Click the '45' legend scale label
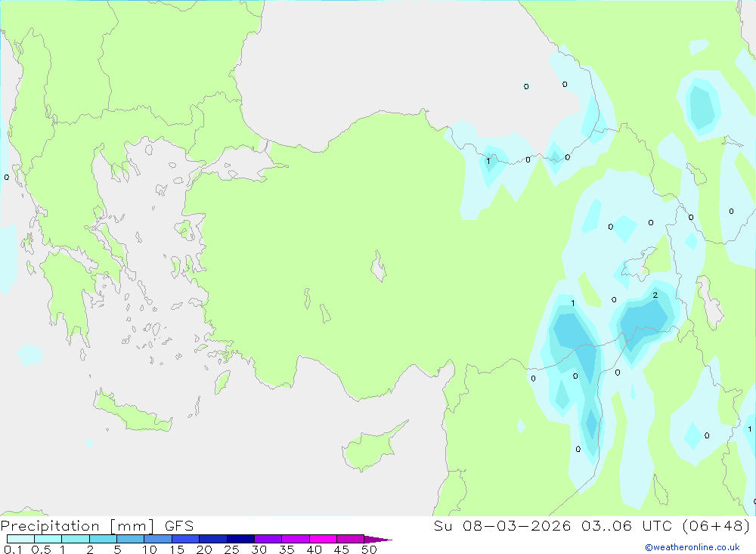Image resolution: width=756 pixels, height=554 pixels. click(342, 549)
